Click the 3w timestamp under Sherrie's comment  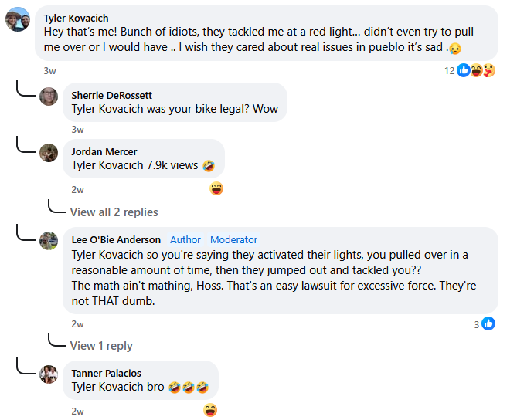(x=77, y=129)
